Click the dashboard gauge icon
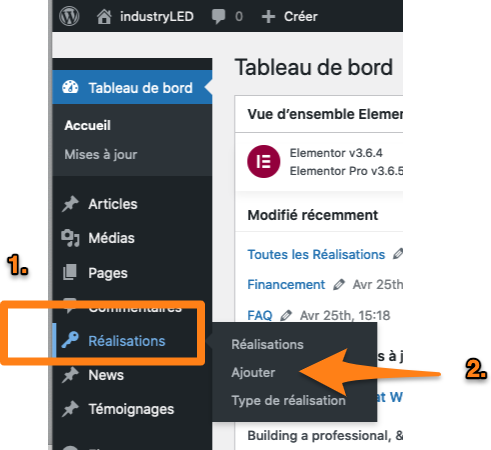Viewport: 491px width, 450px height. click(x=70, y=88)
